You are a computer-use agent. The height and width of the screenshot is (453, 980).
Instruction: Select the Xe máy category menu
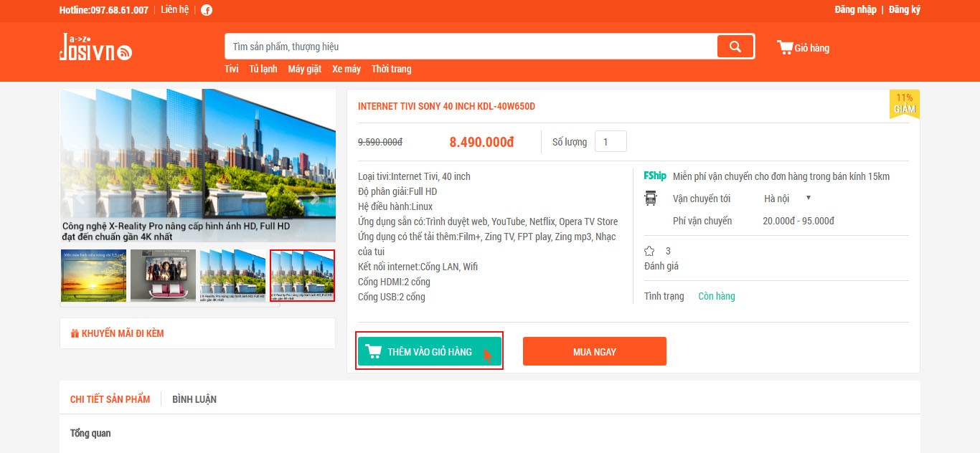coord(347,69)
